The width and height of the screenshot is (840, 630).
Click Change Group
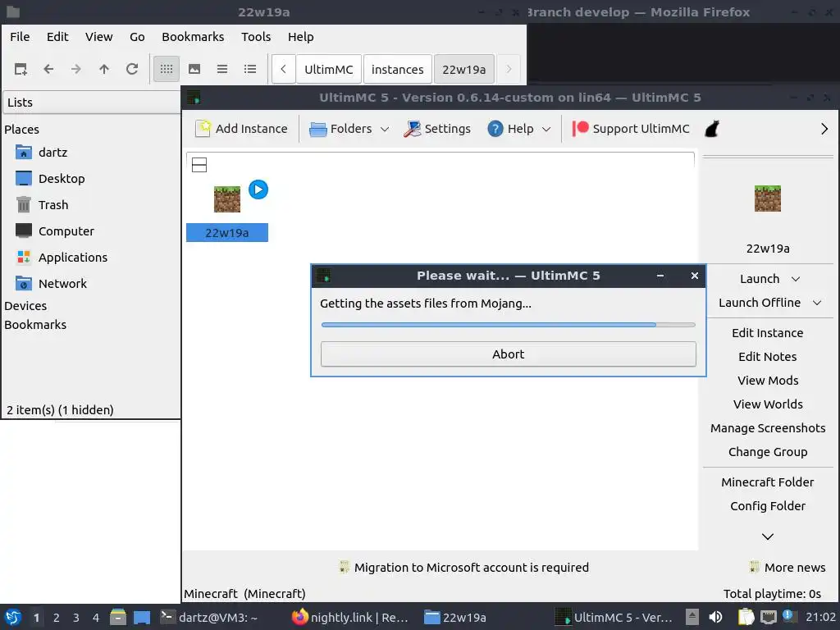pos(768,452)
